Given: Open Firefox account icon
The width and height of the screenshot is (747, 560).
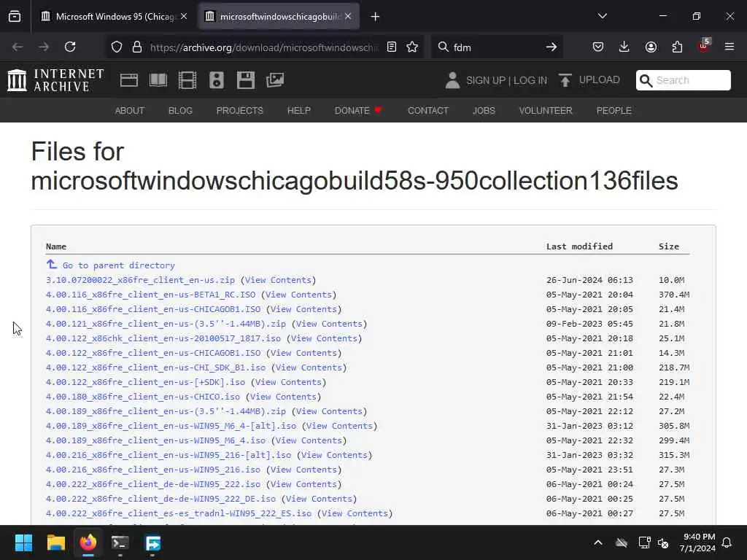Looking at the screenshot, I should click(x=651, y=47).
